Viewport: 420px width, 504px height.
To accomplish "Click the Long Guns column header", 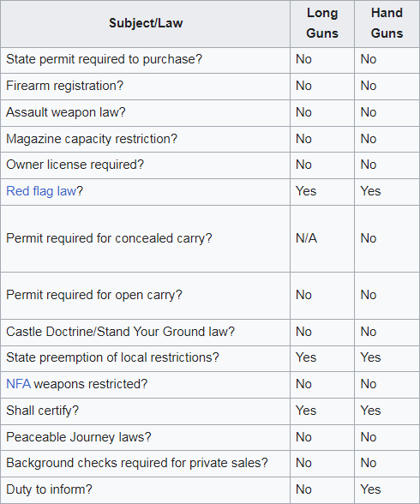I will coord(322,23).
